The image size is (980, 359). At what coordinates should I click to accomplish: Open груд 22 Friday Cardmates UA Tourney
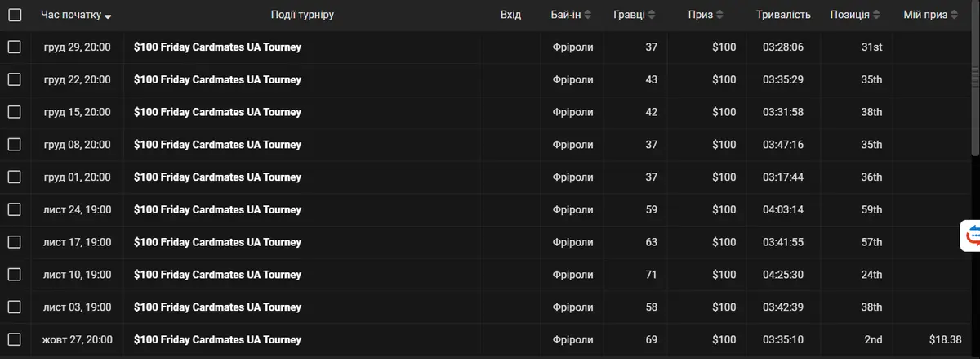tap(217, 79)
